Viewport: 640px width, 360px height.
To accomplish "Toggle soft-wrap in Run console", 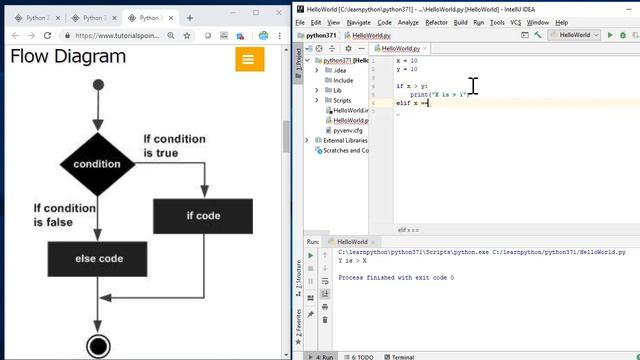I will pos(325,281).
